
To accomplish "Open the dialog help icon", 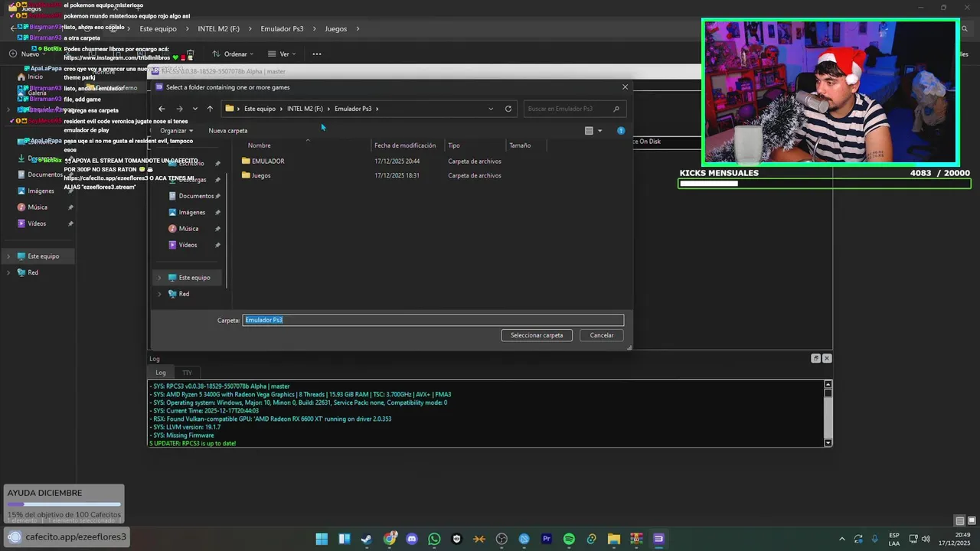I will coord(621,131).
